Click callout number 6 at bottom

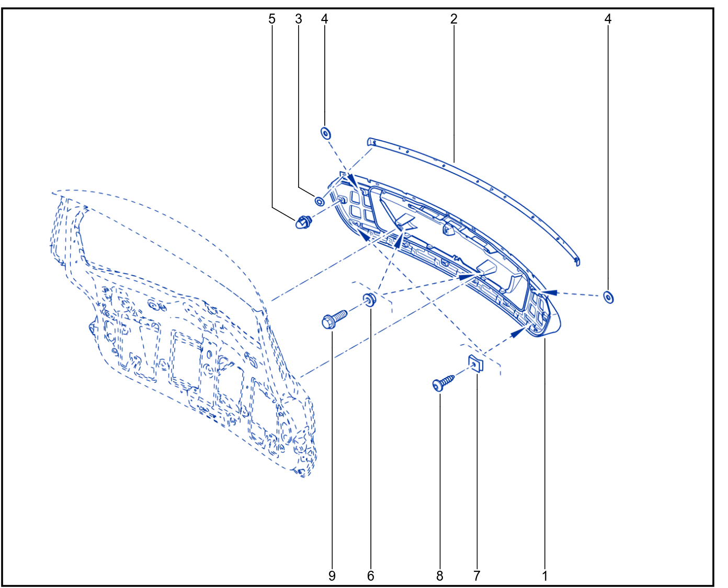(370, 576)
